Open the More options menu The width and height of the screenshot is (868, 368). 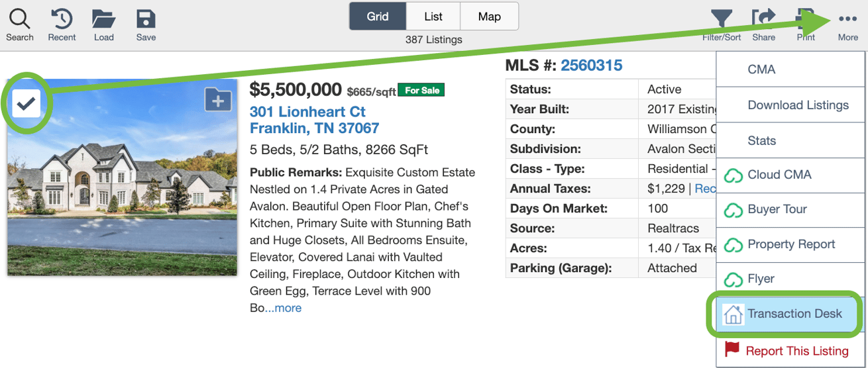tap(847, 20)
